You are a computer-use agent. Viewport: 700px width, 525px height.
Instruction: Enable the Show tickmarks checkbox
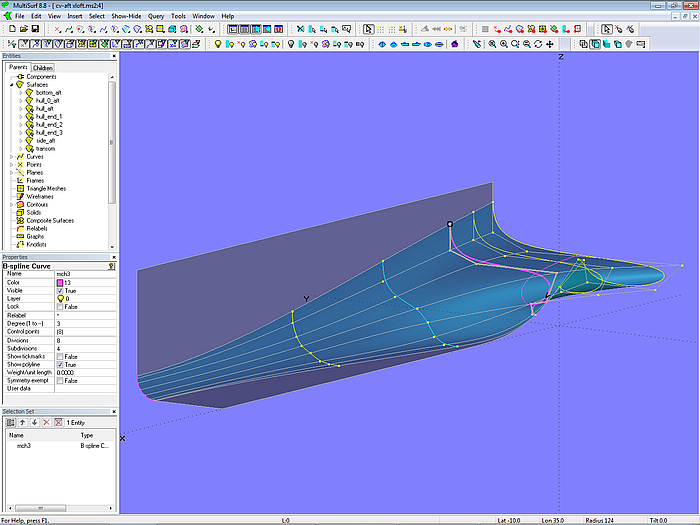click(x=60, y=357)
